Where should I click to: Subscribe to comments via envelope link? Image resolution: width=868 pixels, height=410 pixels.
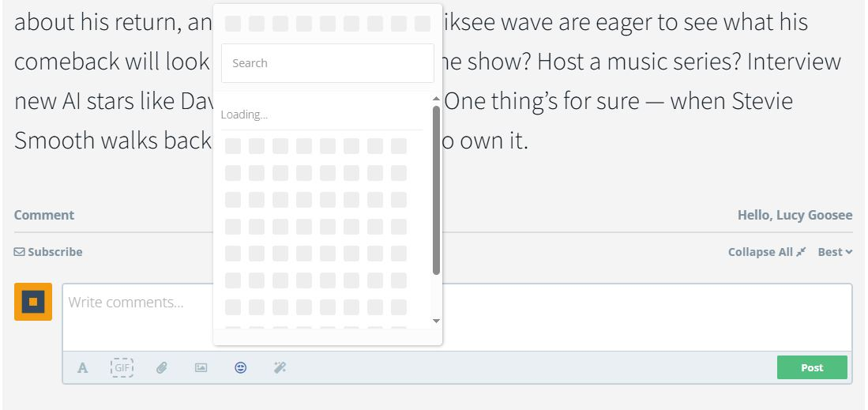(x=48, y=252)
